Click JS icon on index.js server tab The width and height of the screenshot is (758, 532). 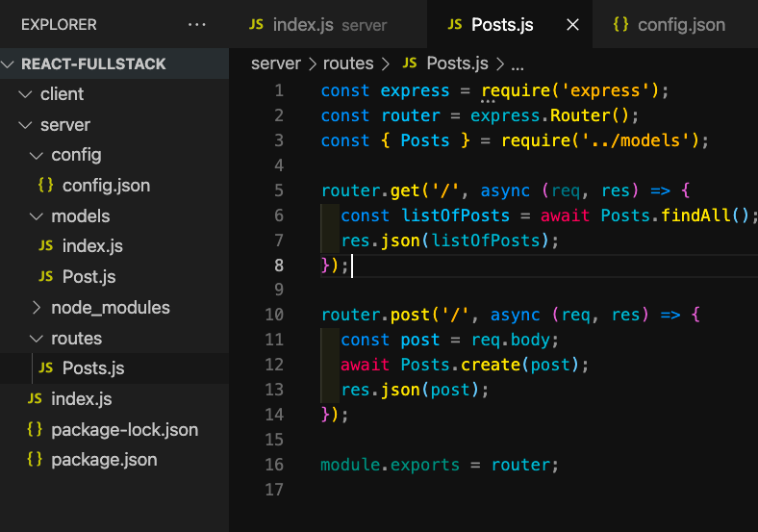256,24
